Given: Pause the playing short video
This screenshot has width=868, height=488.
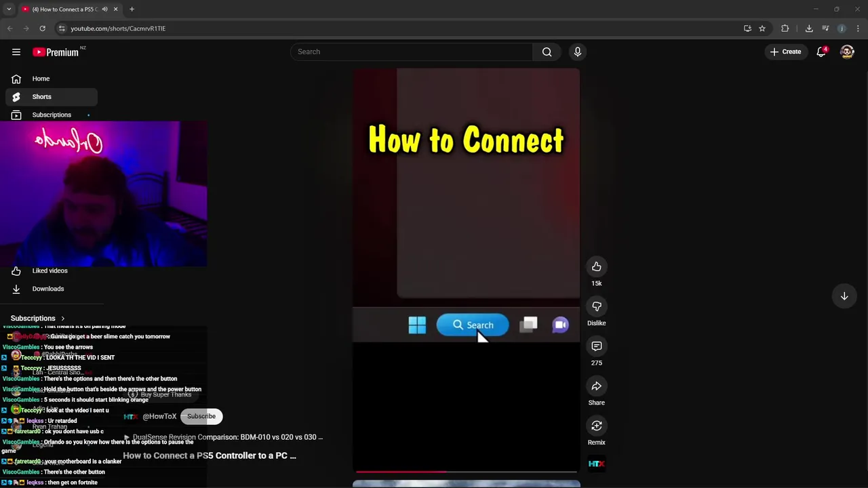Looking at the screenshot, I should tap(466, 271).
